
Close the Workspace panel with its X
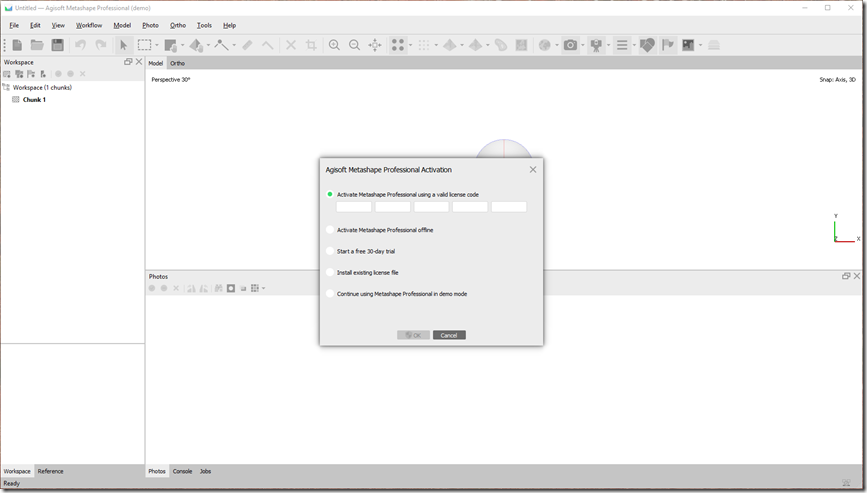139,62
